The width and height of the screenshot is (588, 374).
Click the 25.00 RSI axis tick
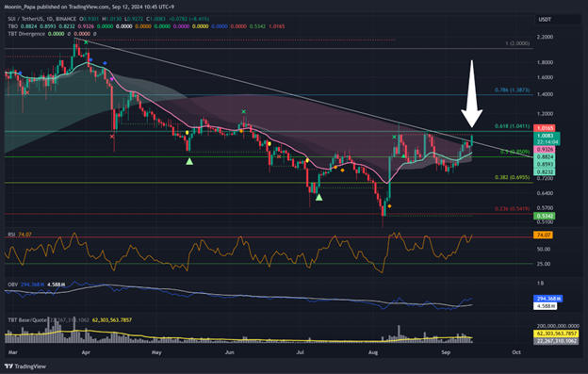(544, 264)
